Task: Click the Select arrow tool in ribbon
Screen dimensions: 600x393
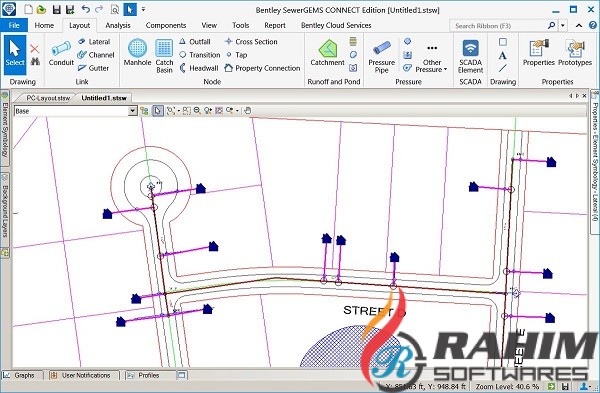Action: pyautogui.click(x=15, y=54)
